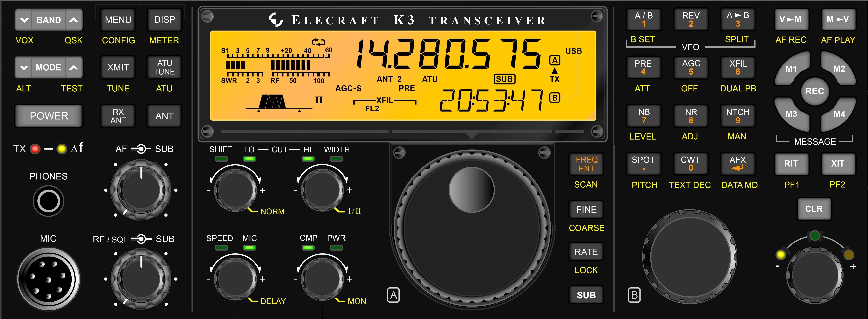Play message memory M1
The image size is (868, 319).
coord(792,69)
